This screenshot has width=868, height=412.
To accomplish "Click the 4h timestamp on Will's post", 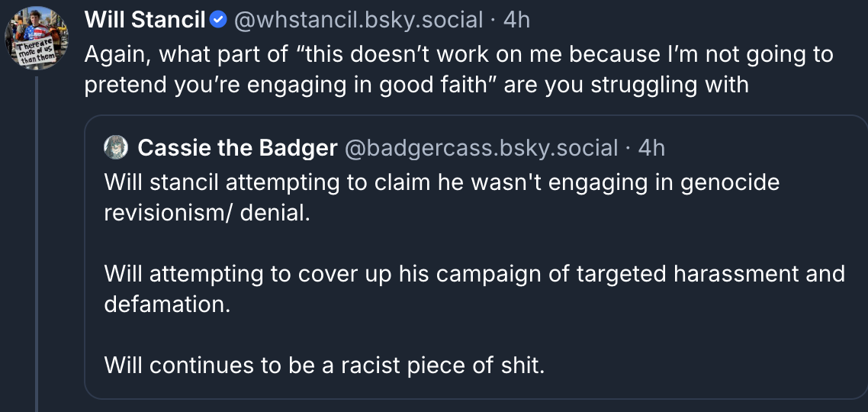I will (516, 20).
